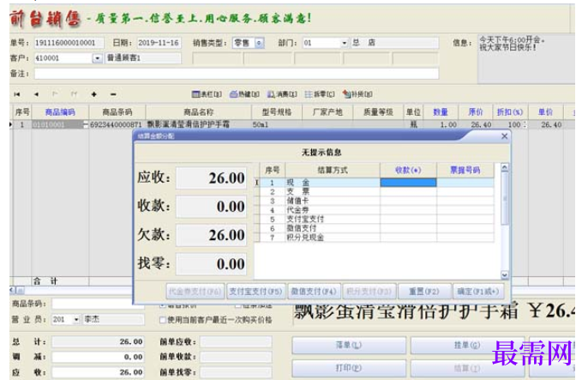Viewport: 588px width, 380px height.
Task: Click the 单号 order number field
Action: pyautogui.click(x=69, y=43)
